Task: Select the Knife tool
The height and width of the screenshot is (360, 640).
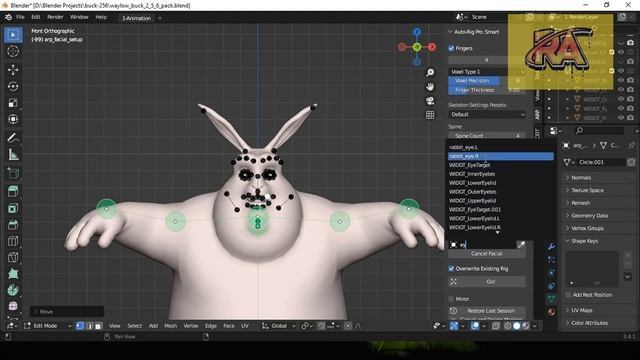Action: 13,257
